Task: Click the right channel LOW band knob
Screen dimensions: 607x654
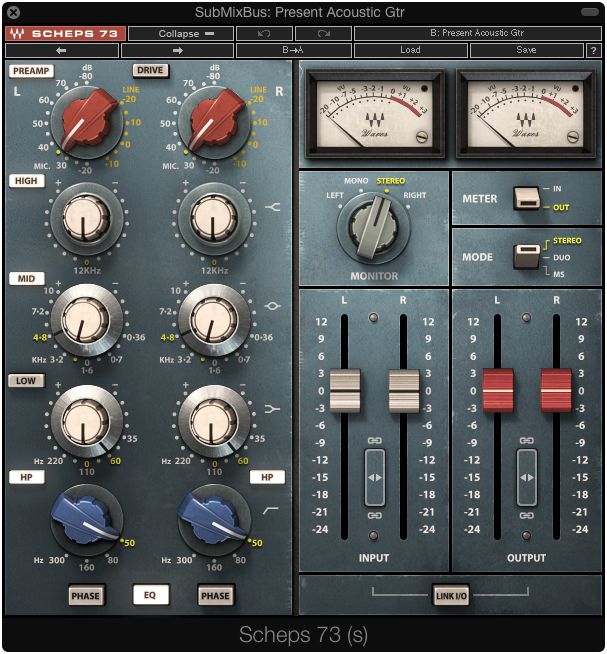Action: (x=214, y=421)
